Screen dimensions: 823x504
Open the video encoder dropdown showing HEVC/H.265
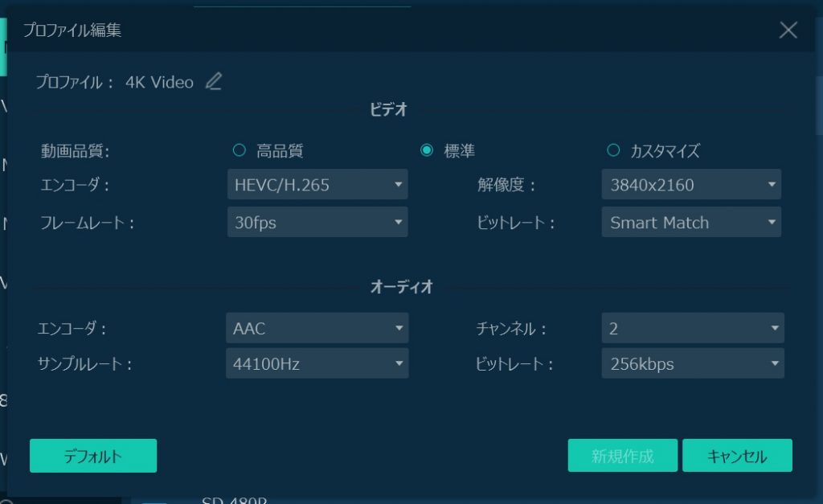pos(317,184)
